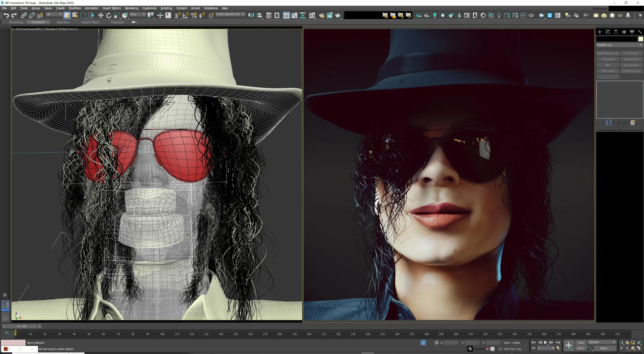Viewport: 644px width, 354px height.
Task: Open the Create Selection Set dropdown
Action: (230, 14)
